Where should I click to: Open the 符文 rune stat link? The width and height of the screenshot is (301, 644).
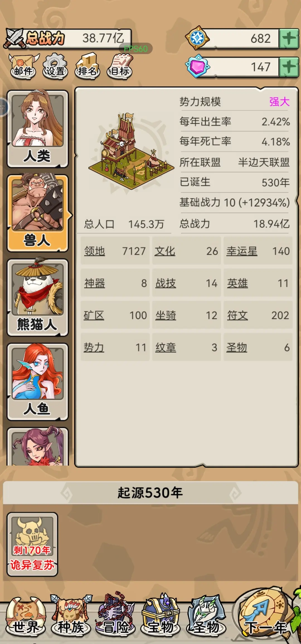(237, 315)
